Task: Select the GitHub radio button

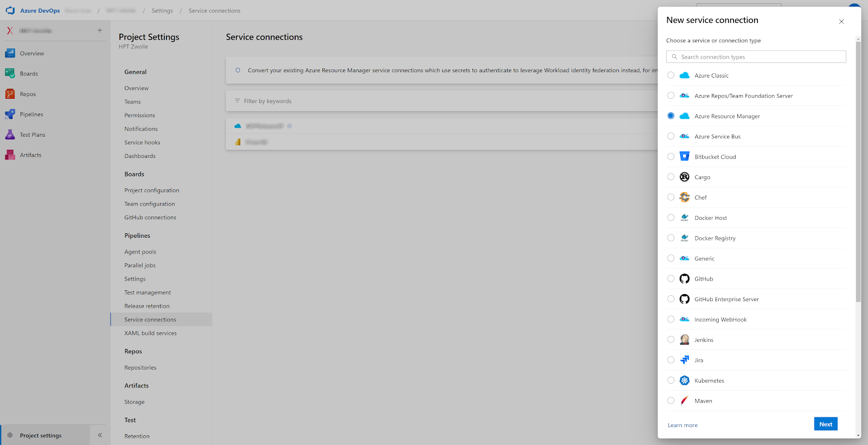Action: pyautogui.click(x=671, y=278)
